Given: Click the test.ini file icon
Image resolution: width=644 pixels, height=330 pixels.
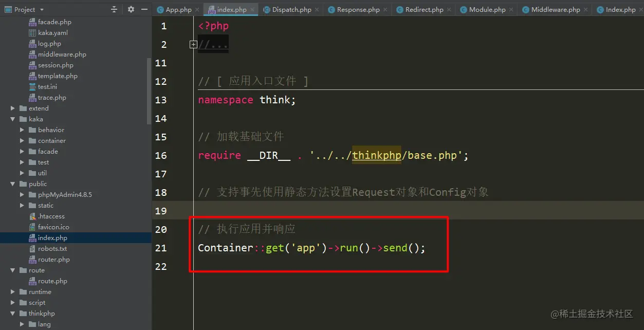Looking at the screenshot, I should tap(32, 87).
